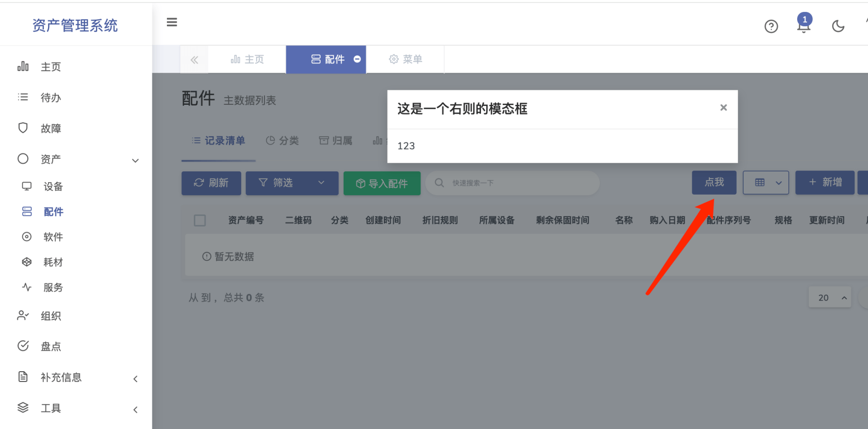The width and height of the screenshot is (868, 429).
Task: Focus the 快速搜索一下 search field
Action: [x=513, y=183]
